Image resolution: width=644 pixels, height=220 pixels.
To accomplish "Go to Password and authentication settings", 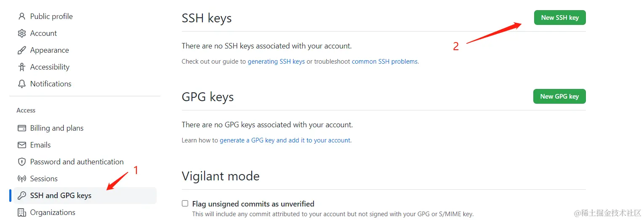I will pos(77,162).
